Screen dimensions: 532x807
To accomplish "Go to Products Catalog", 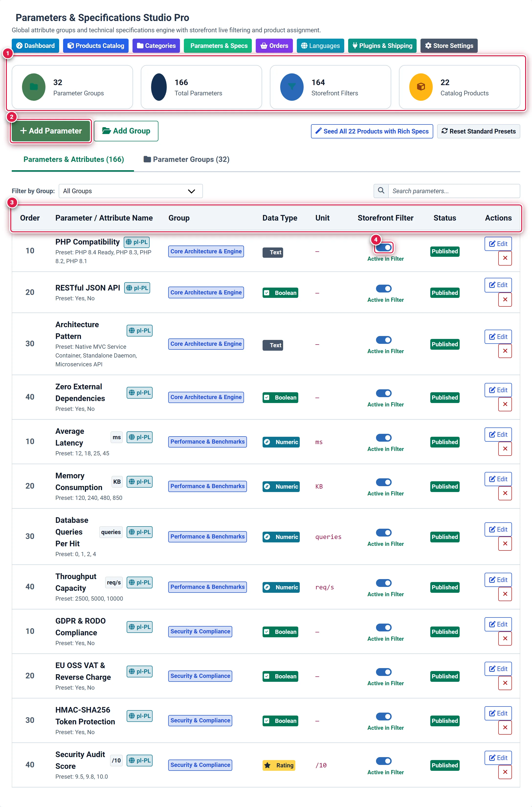I will [96, 46].
